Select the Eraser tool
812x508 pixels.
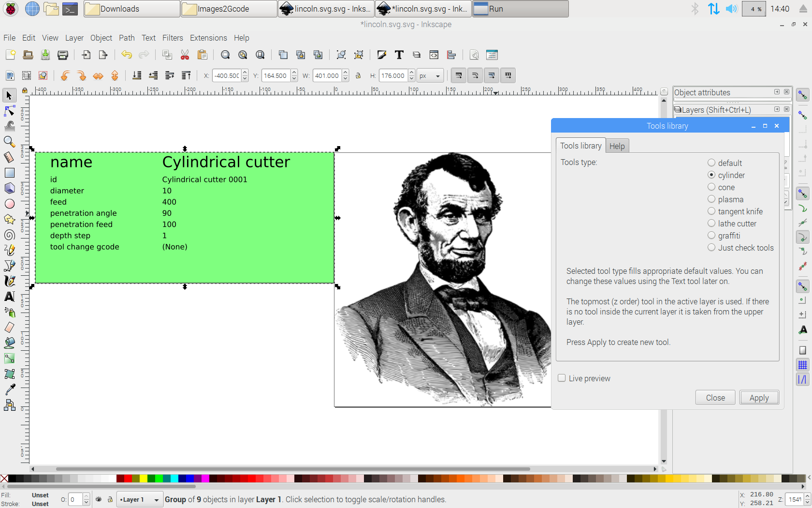point(9,328)
